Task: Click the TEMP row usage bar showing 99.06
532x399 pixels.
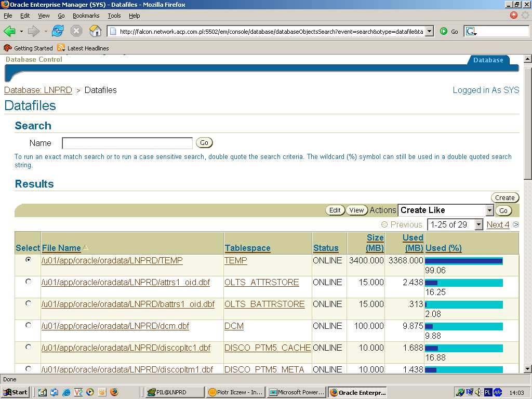Action: [x=463, y=261]
